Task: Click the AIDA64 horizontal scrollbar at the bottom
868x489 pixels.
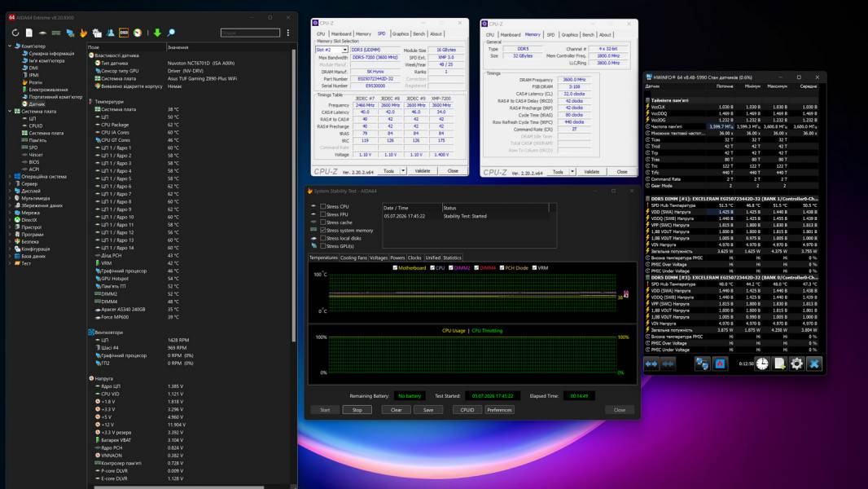Action: click(x=178, y=487)
